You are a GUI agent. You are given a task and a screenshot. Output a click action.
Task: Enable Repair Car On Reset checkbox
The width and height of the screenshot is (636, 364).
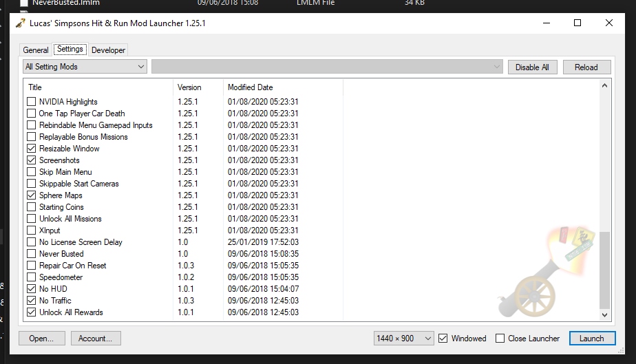point(31,266)
